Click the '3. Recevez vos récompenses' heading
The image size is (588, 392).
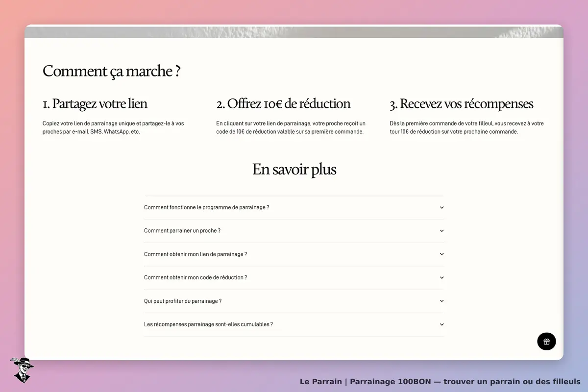pos(462,104)
